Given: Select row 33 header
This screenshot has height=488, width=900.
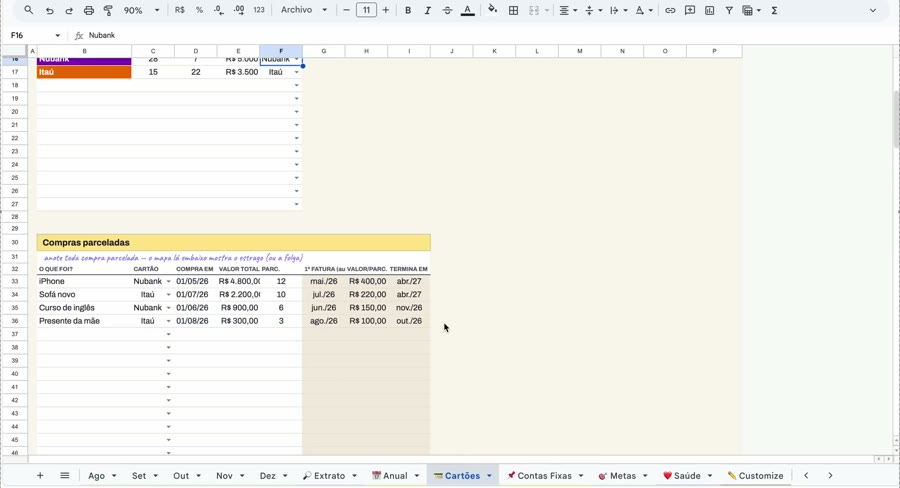Looking at the screenshot, I should [15, 281].
